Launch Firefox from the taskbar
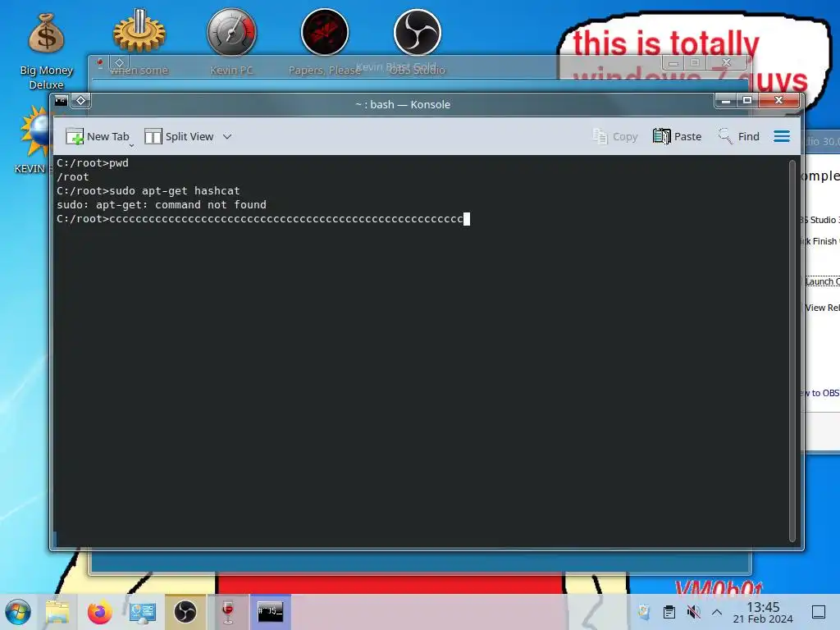This screenshot has width=840, height=630. click(x=99, y=612)
